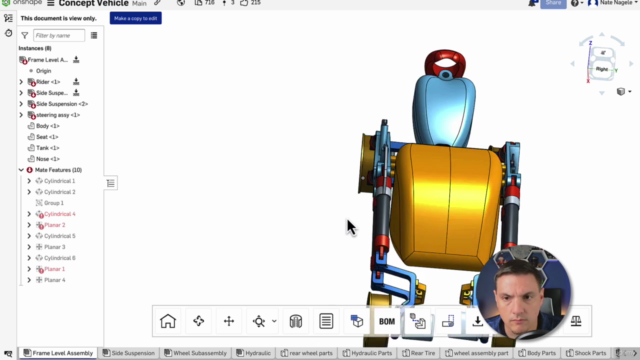640x360 pixels.
Task: Select Group 1 mate feature
Action: click(53, 203)
